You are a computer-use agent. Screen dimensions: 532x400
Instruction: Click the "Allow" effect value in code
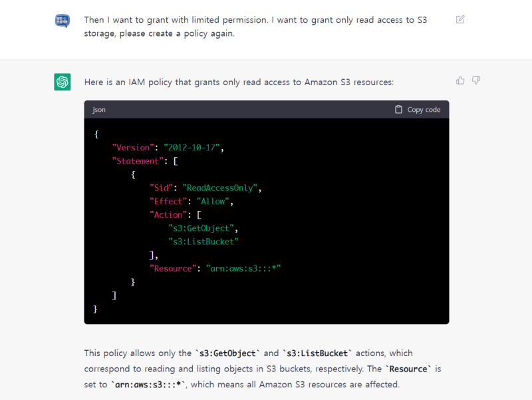[210, 201]
